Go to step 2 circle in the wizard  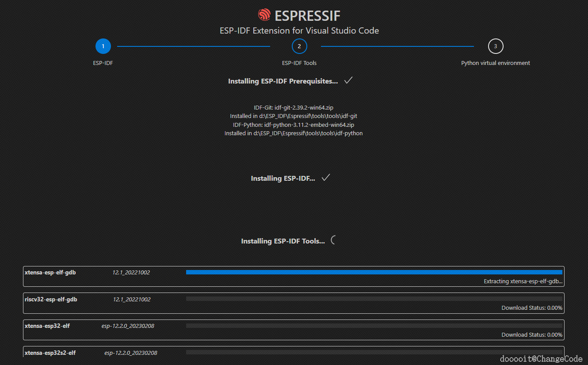pos(299,46)
